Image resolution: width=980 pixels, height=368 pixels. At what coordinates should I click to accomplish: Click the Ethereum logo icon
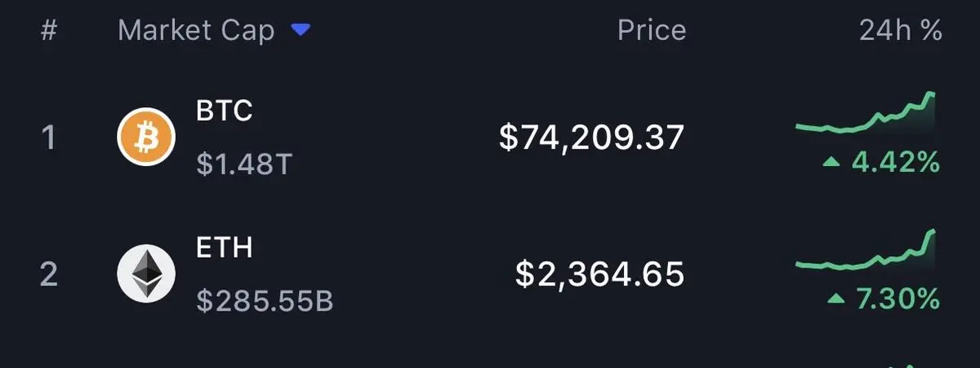point(147,273)
